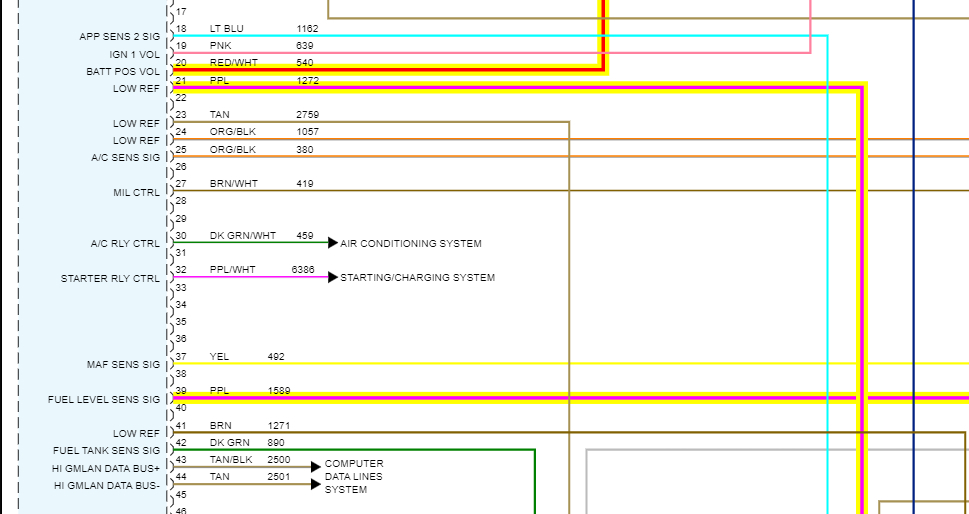Click the RED/WHT wire color text
This screenshot has width=969, height=514.
coord(234,62)
